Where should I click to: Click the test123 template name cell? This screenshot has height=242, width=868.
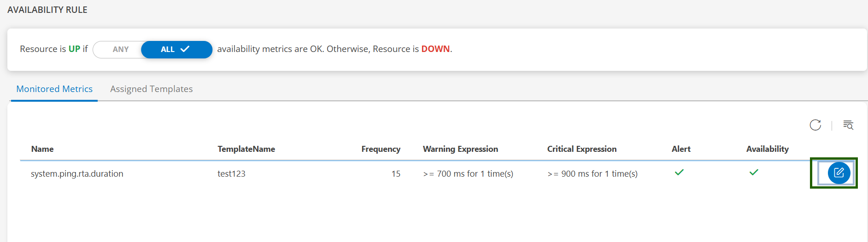[x=231, y=174]
